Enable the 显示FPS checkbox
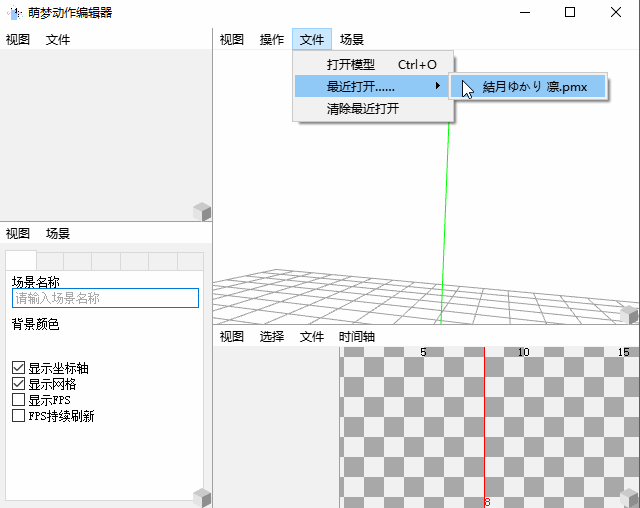640x508 pixels. point(18,399)
